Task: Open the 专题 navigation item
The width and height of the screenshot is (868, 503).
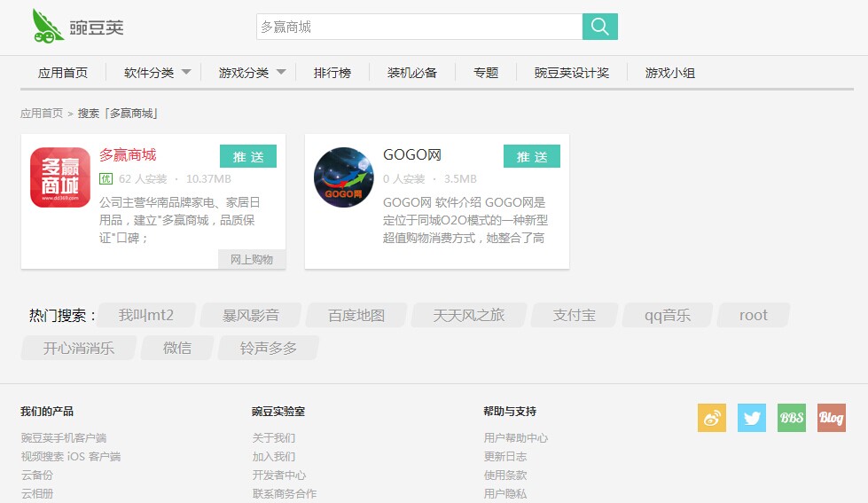Action: [x=486, y=73]
